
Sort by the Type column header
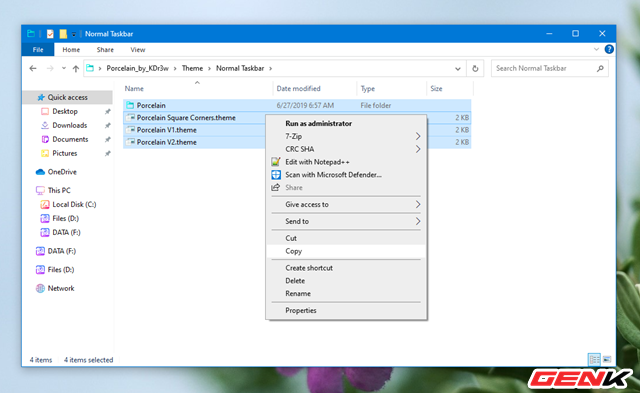(x=367, y=89)
